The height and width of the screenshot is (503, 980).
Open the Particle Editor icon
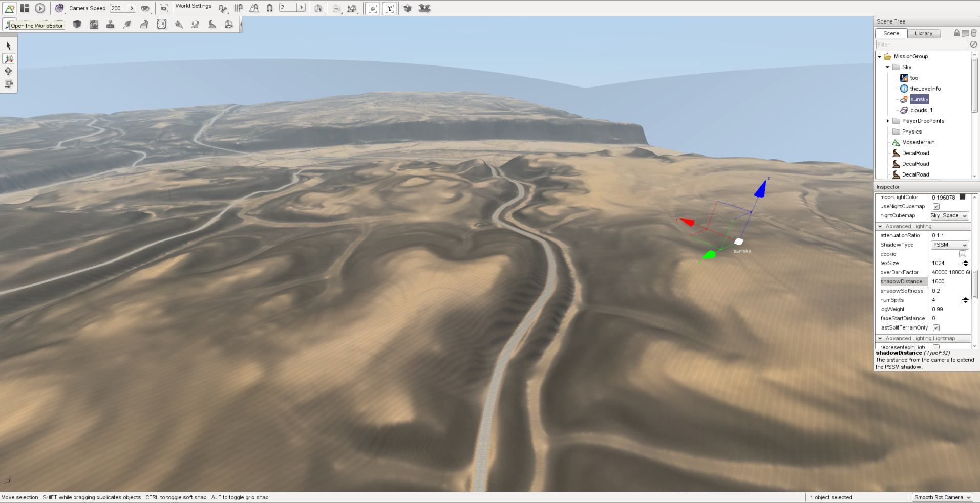click(x=178, y=25)
